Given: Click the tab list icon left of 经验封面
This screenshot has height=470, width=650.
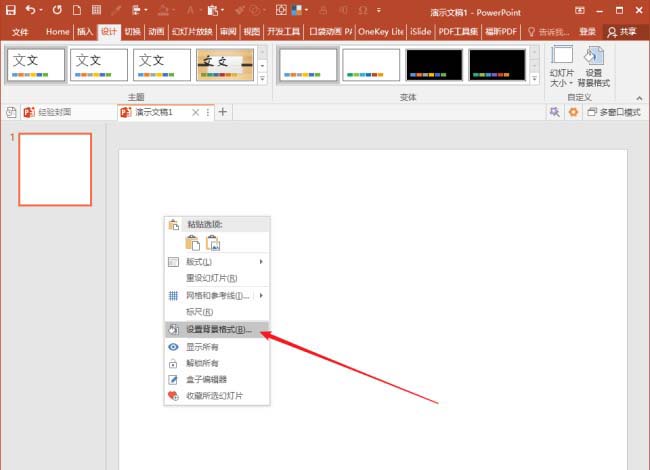Looking at the screenshot, I should [11, 112].
